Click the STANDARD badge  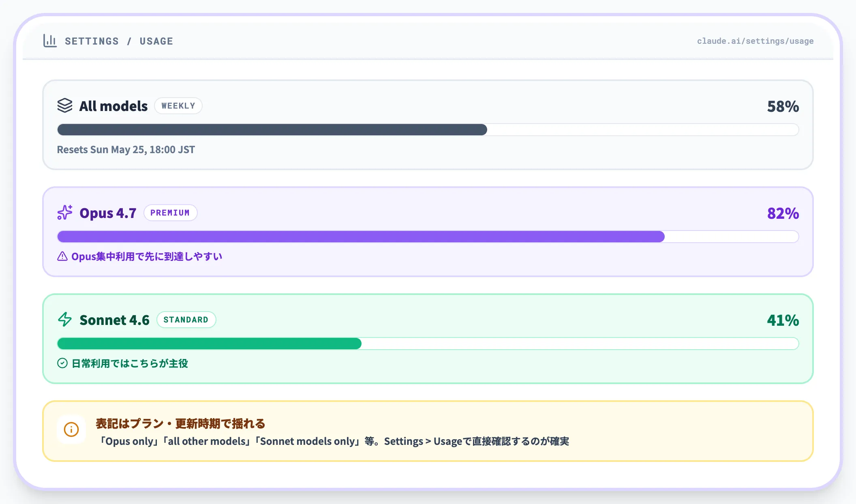186,320
